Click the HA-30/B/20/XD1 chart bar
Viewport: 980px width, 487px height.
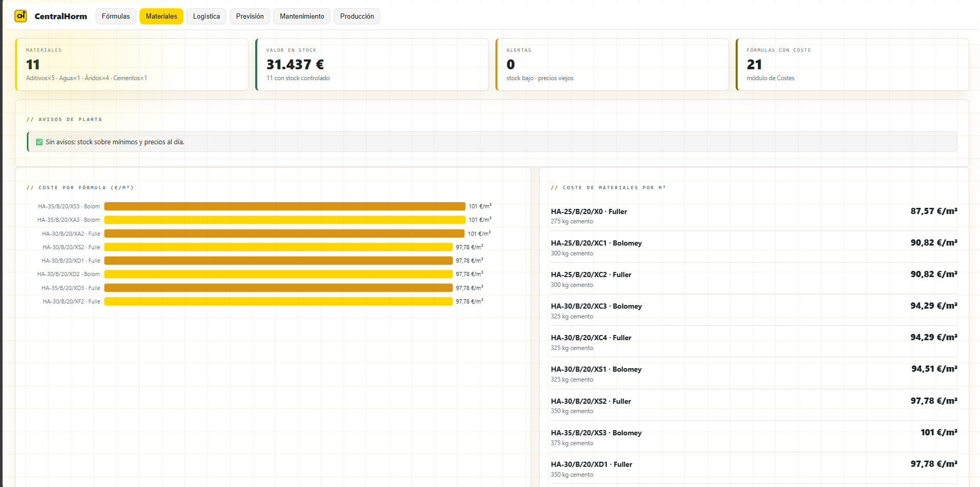(278, 261)
